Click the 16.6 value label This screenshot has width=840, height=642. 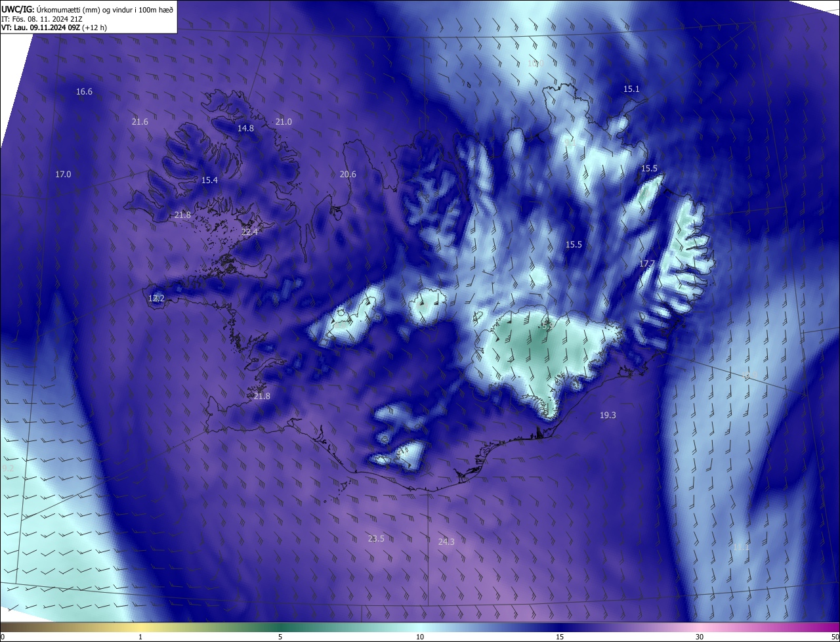(x=84, y=92)
